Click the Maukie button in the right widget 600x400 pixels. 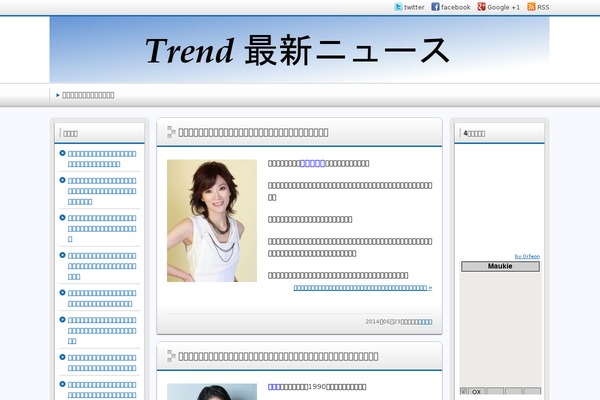[x=500, y=266]
